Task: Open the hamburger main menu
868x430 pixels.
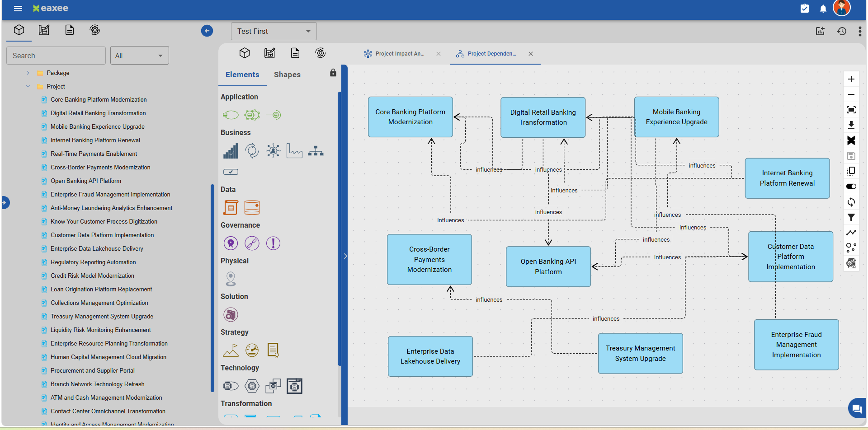Action: click(18, 9)
